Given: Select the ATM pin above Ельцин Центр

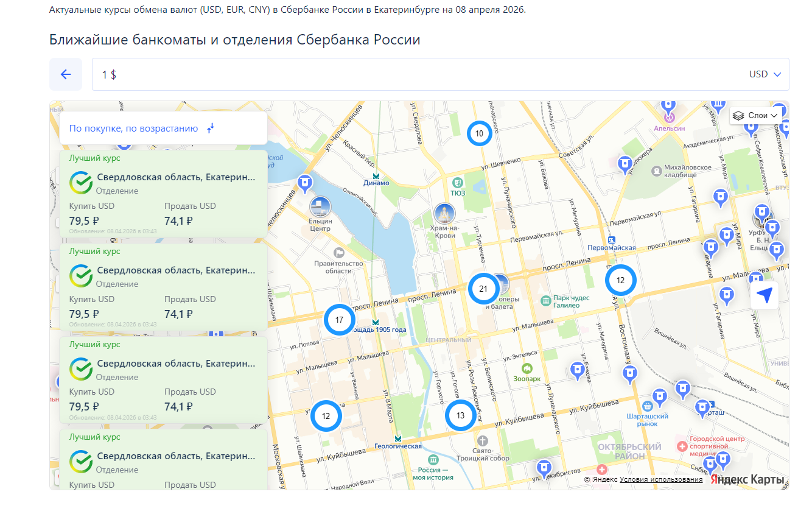Looking at the screenshot, I should coord(304,182).
